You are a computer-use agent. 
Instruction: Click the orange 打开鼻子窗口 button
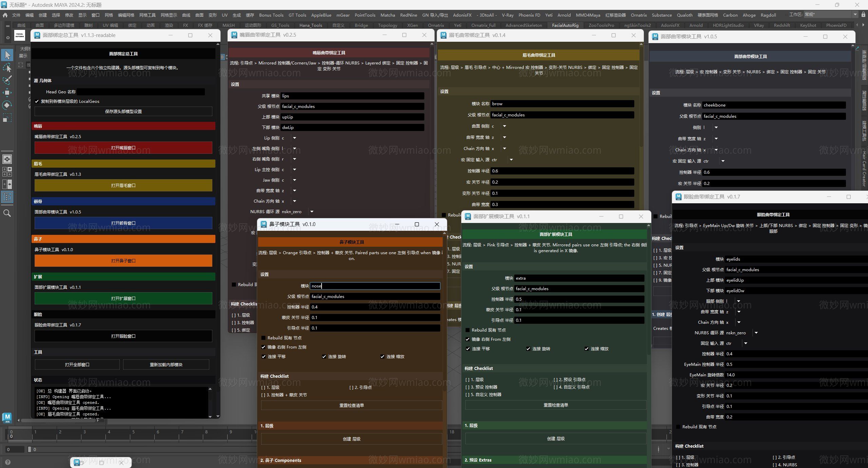tap(123, 261)
